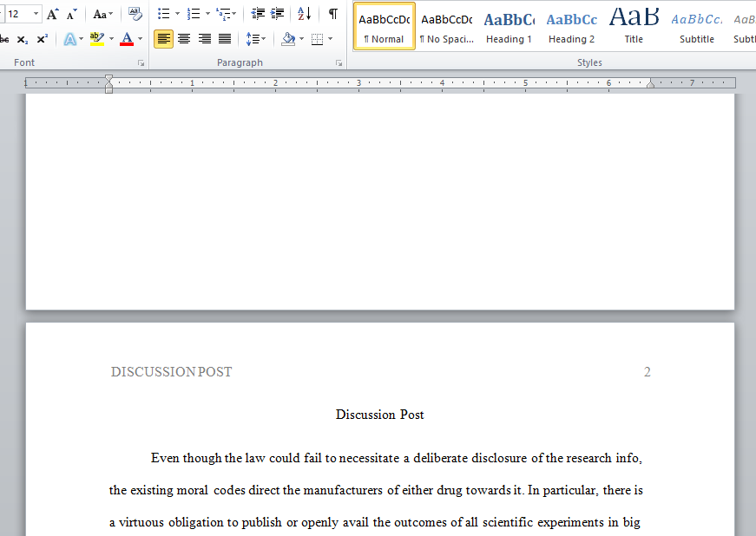
Task: Apply the Heading 2 style
Action: (572, 26)
